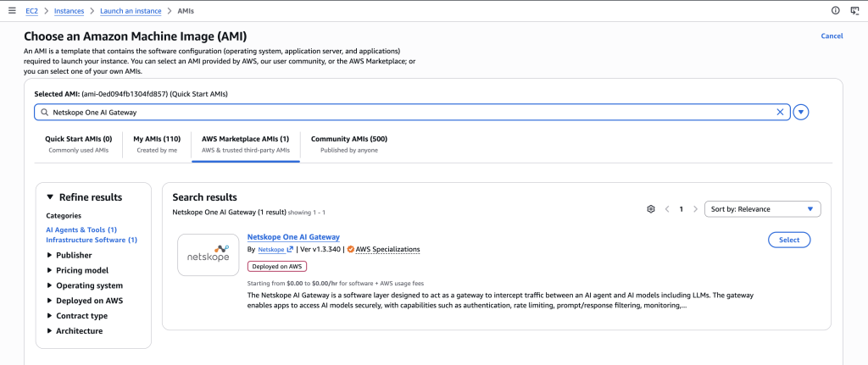Click the Selected AMI id text

(125, 95)
